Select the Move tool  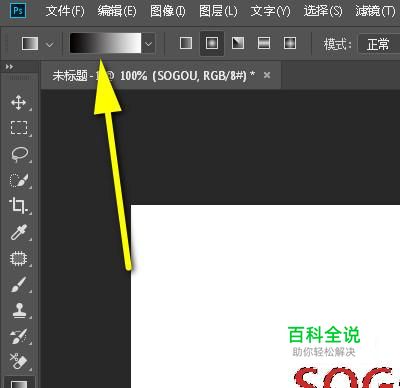(19, 102)
